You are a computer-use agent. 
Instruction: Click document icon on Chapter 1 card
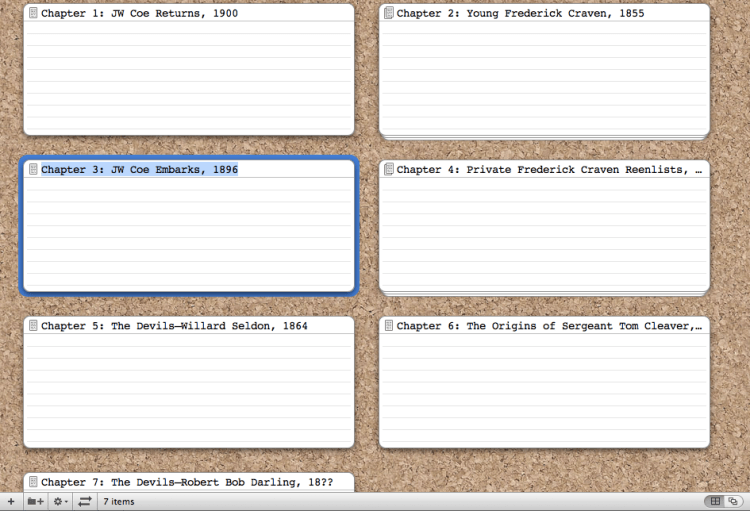point(33,14)
